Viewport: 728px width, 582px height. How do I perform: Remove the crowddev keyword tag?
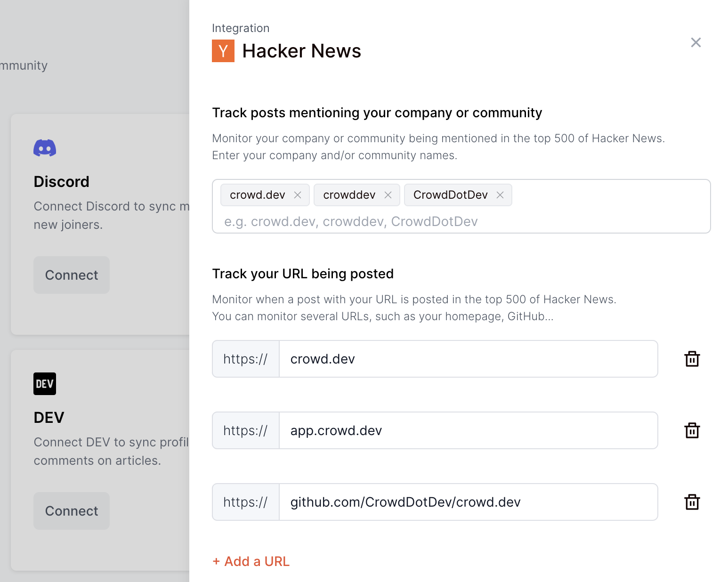tap(388, 195)
